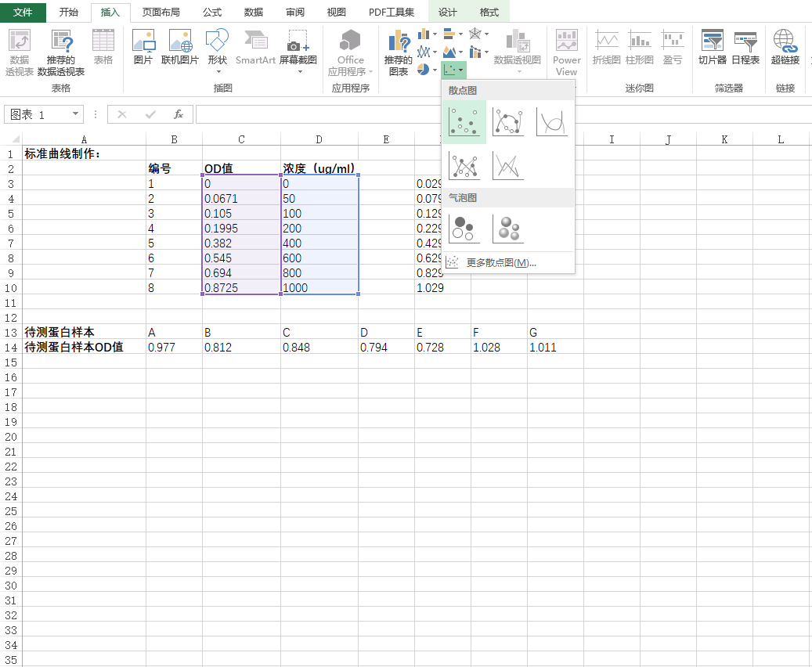Open the Name Box dropdown arrow
812x667 pixels.
coord(75,114)
